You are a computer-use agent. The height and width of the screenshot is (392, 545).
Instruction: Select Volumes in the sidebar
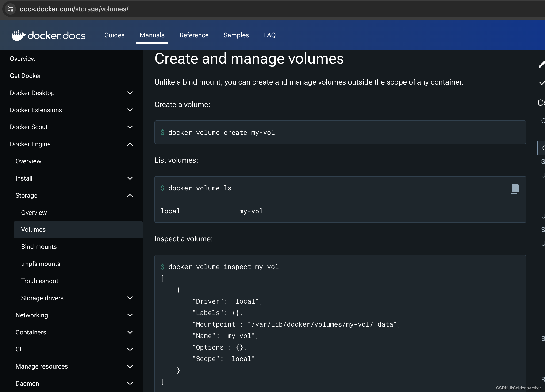[x=78, y=230]
